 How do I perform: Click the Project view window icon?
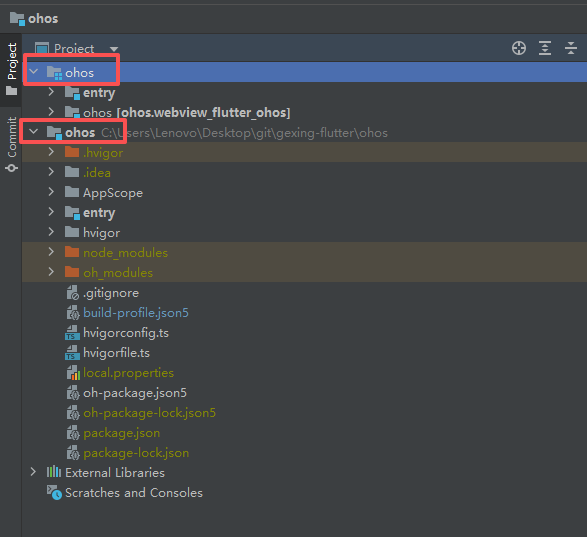[x=42, y=48]
